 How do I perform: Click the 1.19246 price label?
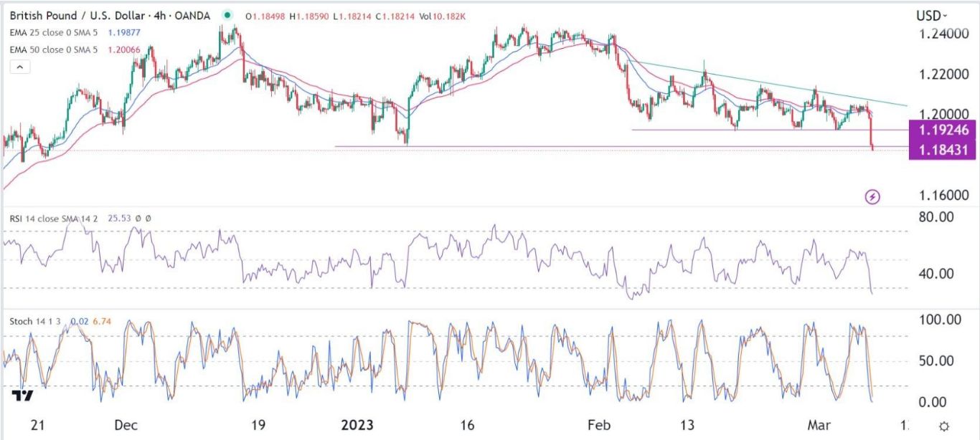pyautogui.click(x=941, y=130)
